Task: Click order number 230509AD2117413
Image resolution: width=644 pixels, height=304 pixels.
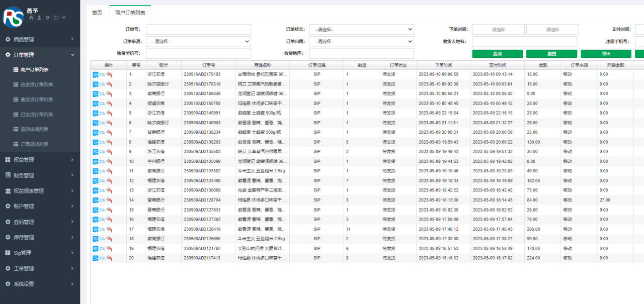Action: click(x=202, y=258)
